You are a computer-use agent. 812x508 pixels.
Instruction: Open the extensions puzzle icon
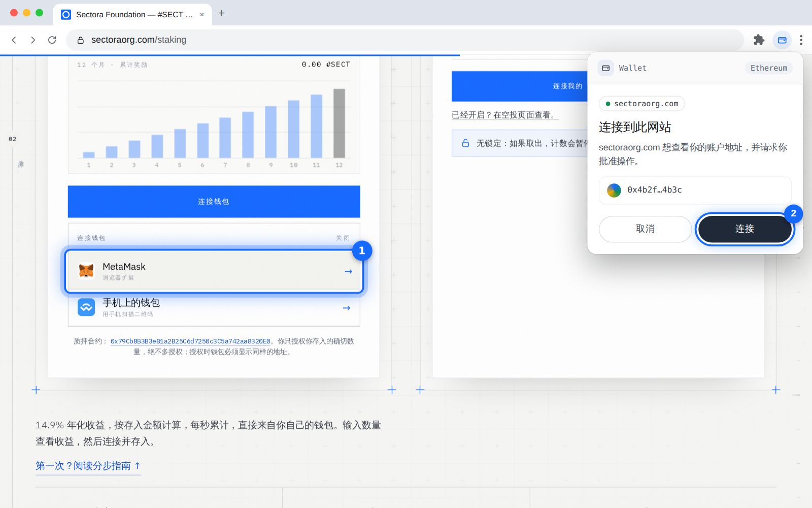(x=759, y=40)
